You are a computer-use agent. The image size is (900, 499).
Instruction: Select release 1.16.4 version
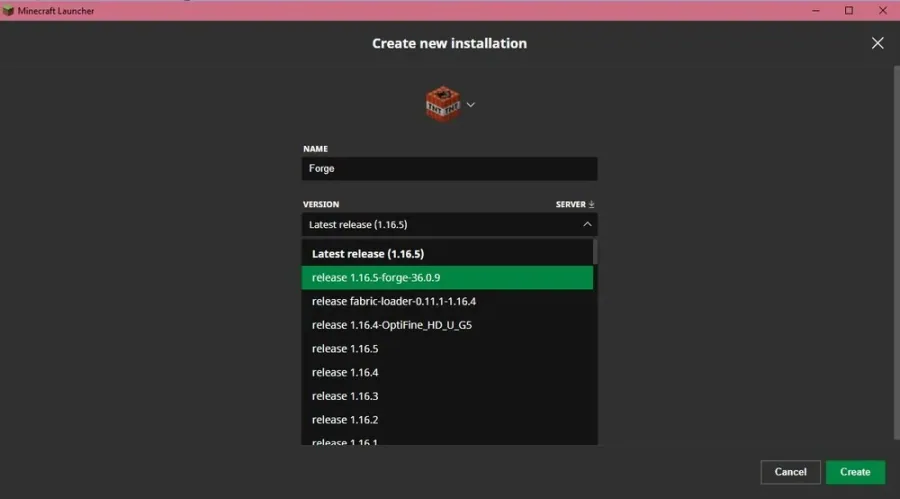click(x=447, y=372)
